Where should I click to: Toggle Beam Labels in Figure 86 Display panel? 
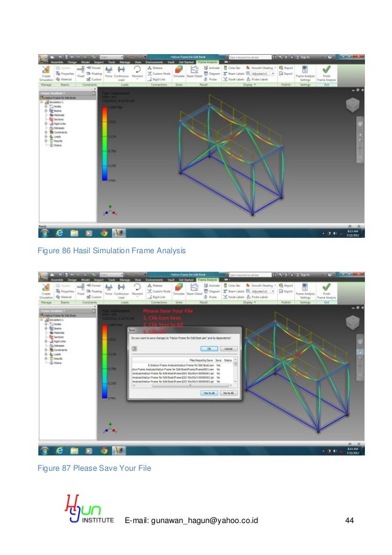(x=233, y=74)
